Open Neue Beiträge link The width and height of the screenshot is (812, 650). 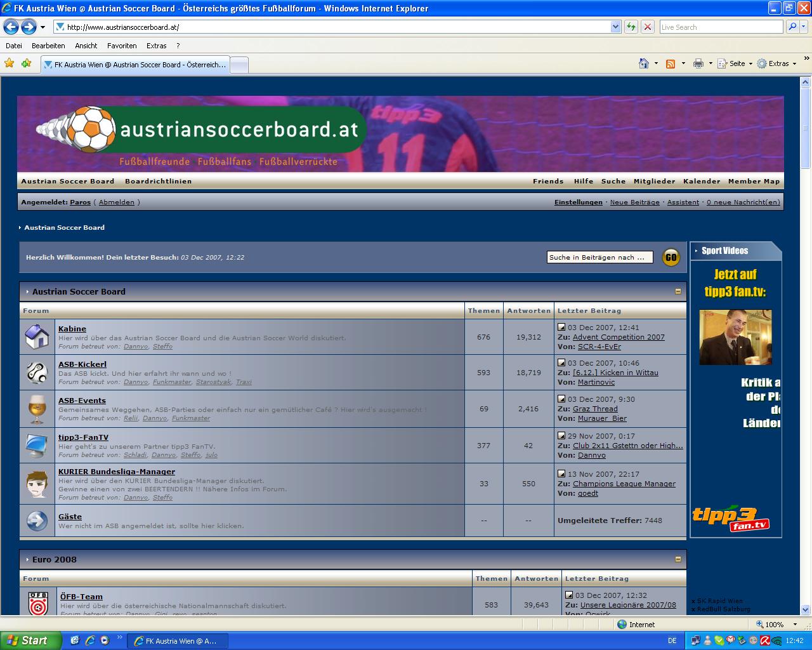coord(634,202)
